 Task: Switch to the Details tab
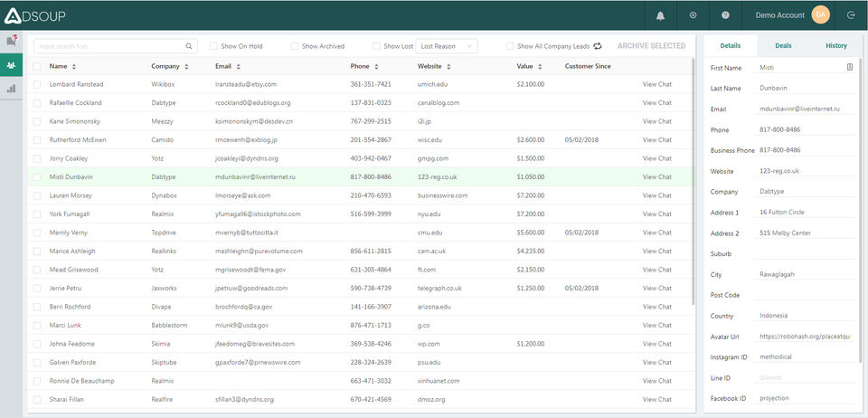pyautogui.click(x=731, y=46)
